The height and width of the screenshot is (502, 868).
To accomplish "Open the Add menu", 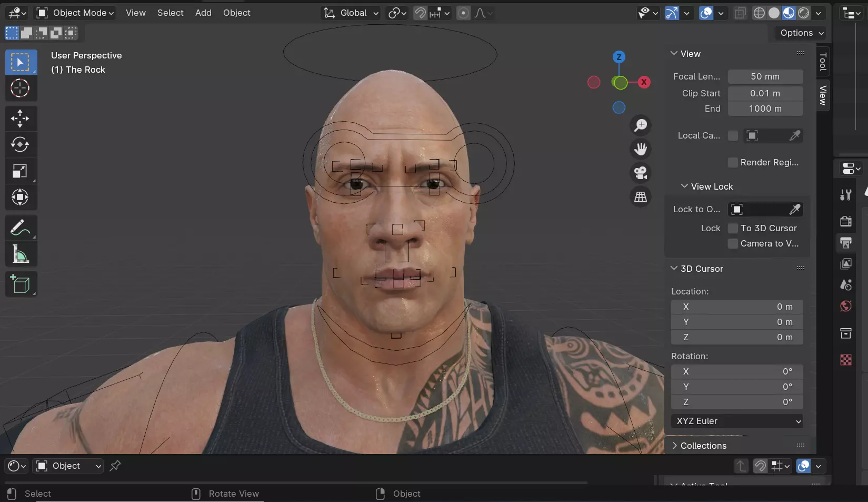I will [203, 13].
